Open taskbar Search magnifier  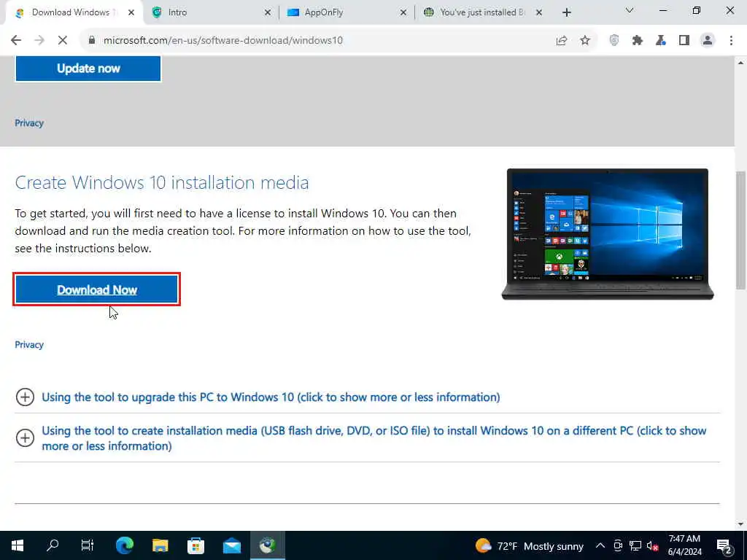(53, 545)
